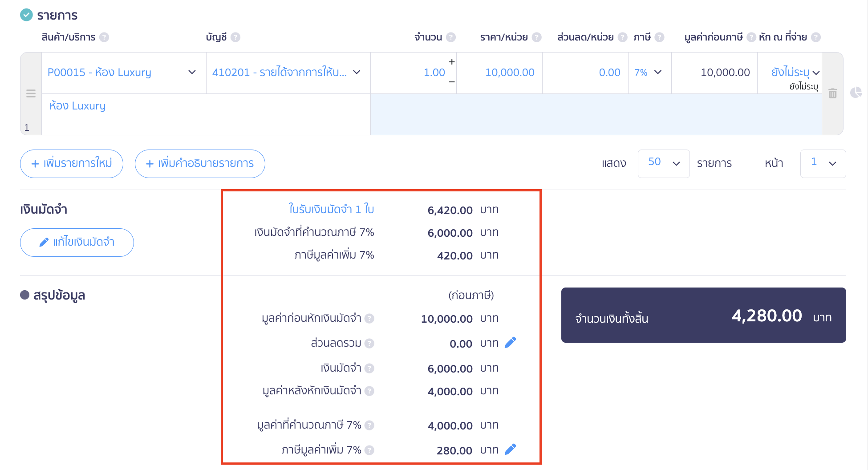The height and width of the screenshot is (470, 868).
Task: Click the เพิ่มรายการใหม่ button
Action: coord(72,164)
